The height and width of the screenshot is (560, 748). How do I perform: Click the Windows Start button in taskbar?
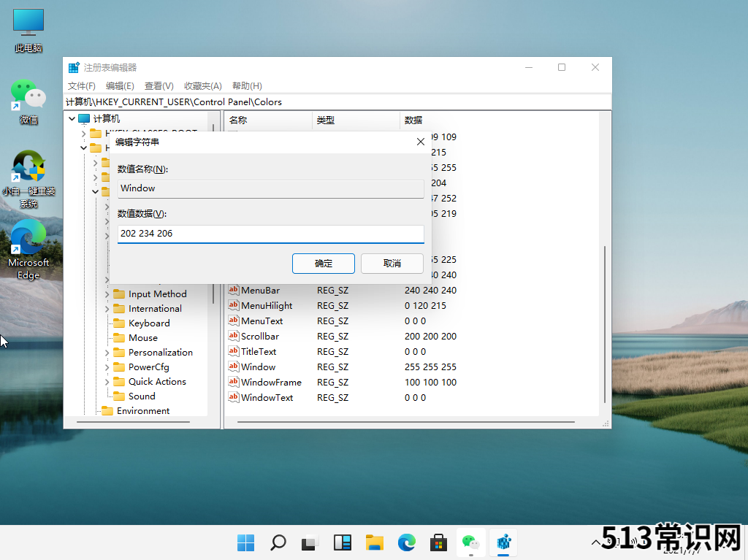click(x=245, y=542)
